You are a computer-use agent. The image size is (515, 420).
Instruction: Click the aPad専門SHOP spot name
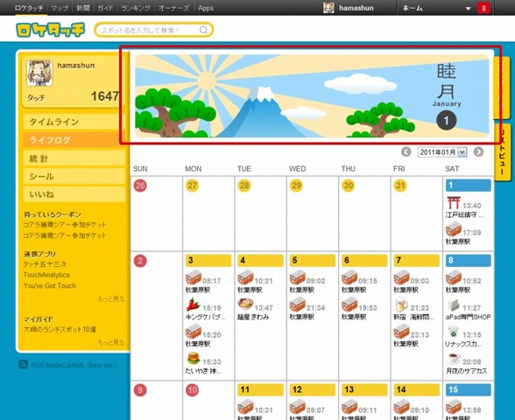468,318
